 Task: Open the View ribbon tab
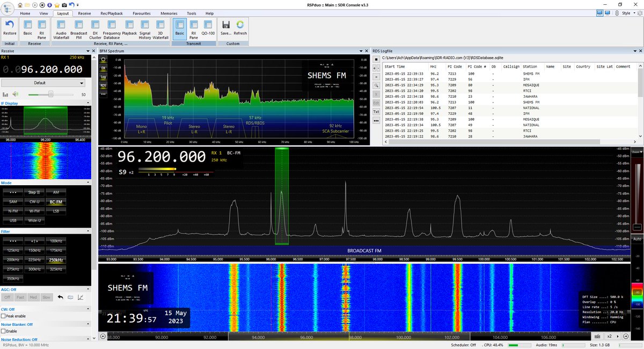(x=43, y=13)
